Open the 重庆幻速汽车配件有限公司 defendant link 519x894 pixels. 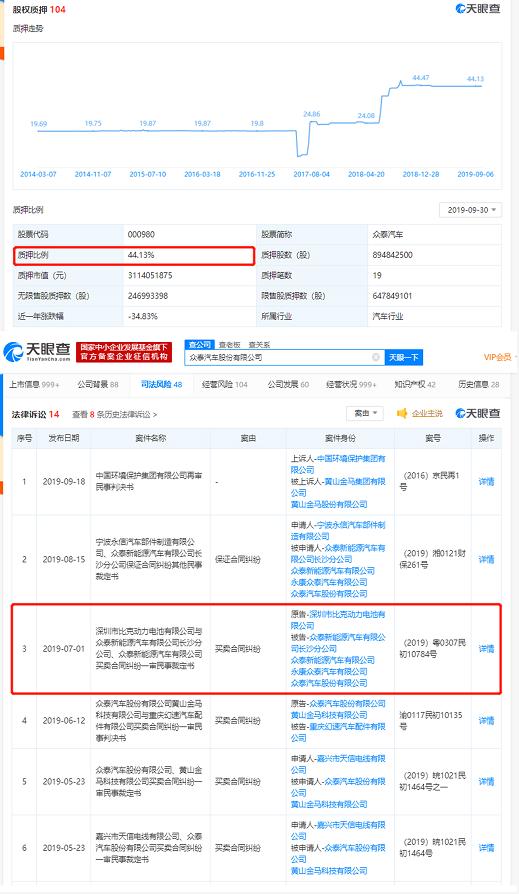(338, 732)
